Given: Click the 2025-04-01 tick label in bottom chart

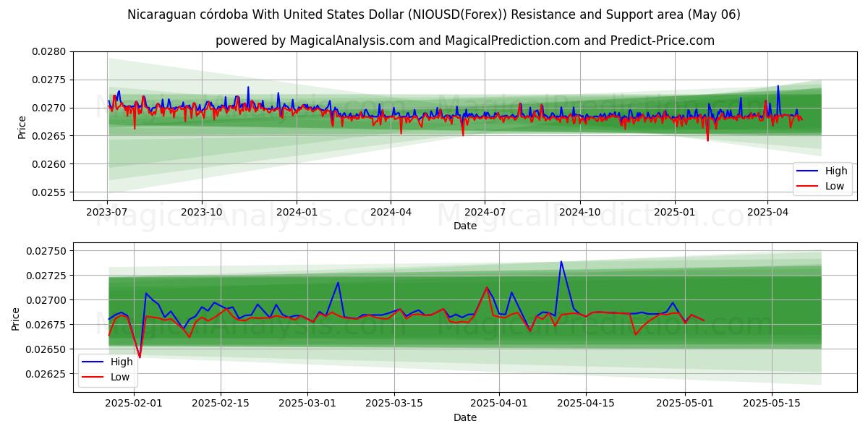Looking at the screenshot, I should pyautogui.click(x=500, y=404).
